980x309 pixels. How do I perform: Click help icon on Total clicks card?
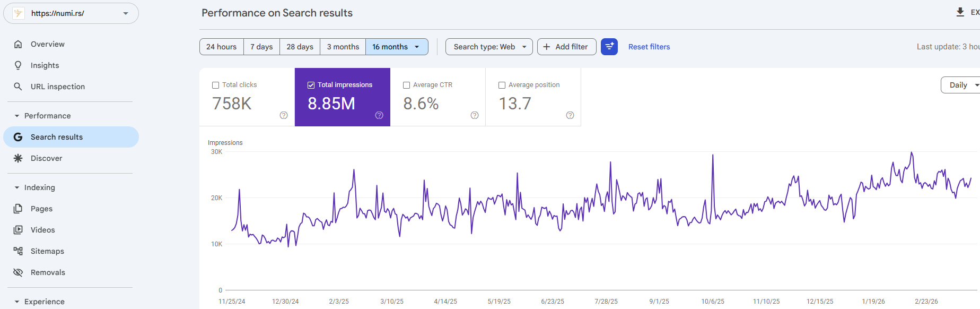coord(284,115)
